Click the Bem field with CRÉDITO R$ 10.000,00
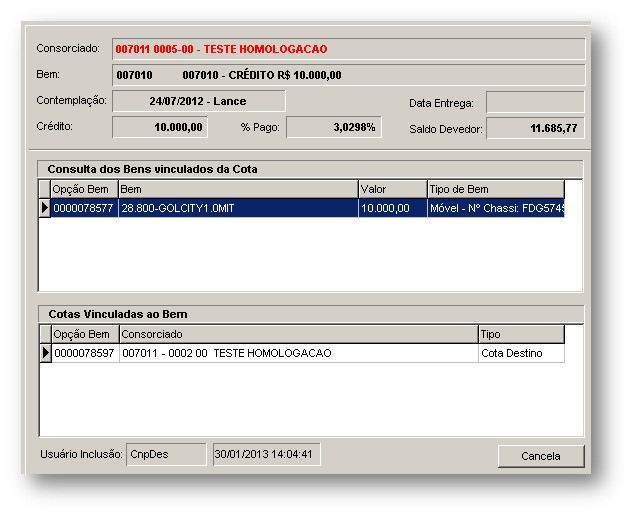Image resolution: width=633 pixels, height=516 pixels. pos(349,75)
